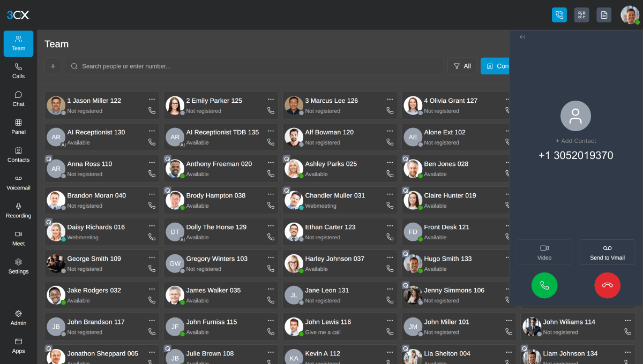Open the user profile avatar menu

(630, 15)
